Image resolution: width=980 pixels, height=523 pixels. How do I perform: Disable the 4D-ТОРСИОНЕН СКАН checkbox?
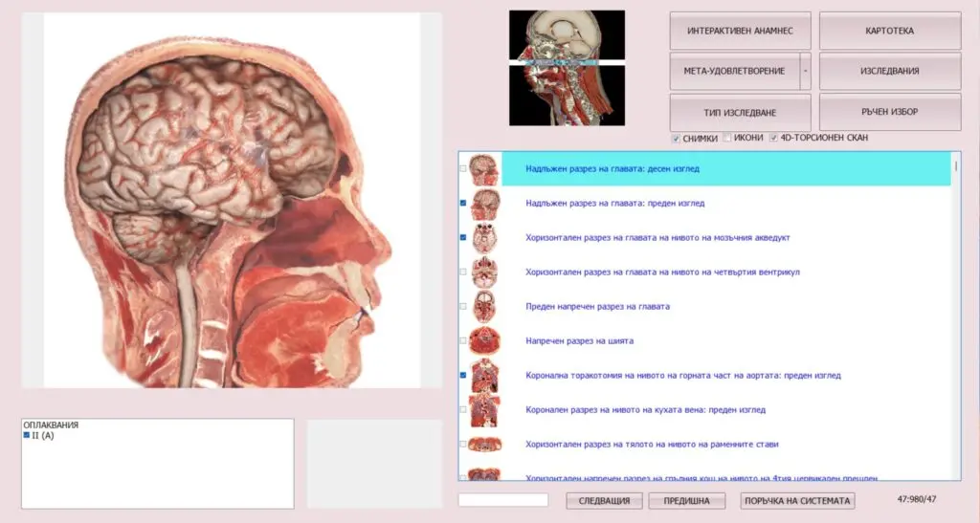pos(774,139)
